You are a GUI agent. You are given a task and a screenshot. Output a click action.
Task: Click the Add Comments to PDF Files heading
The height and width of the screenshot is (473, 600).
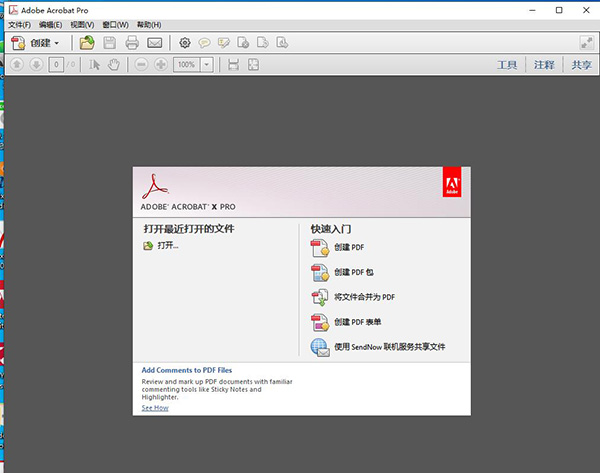click(187, 370)
